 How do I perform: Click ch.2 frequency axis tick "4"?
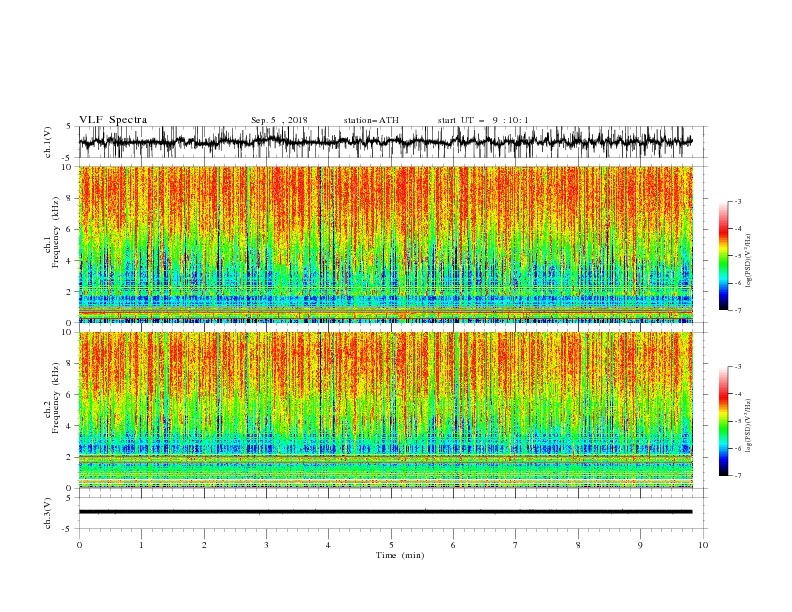[x=70, y=426]
